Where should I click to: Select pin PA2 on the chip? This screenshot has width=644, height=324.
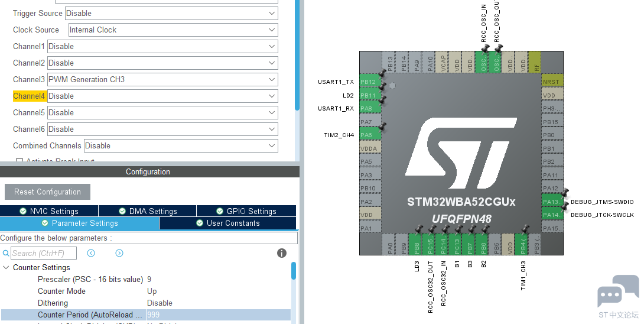[370, 202]
